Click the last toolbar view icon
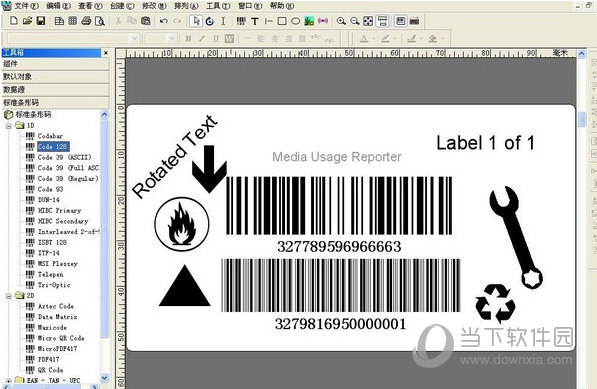597x389 pixels. (x=414, y=21)
